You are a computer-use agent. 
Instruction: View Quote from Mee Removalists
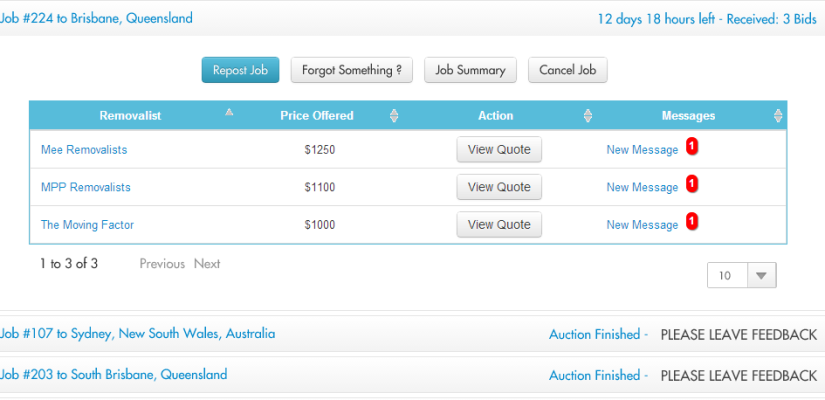coord(499,149)
